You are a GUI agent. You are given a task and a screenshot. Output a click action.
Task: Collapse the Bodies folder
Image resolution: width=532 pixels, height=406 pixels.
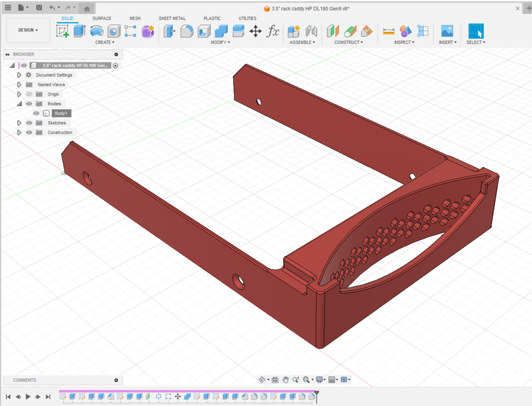[x=19, y=104]
